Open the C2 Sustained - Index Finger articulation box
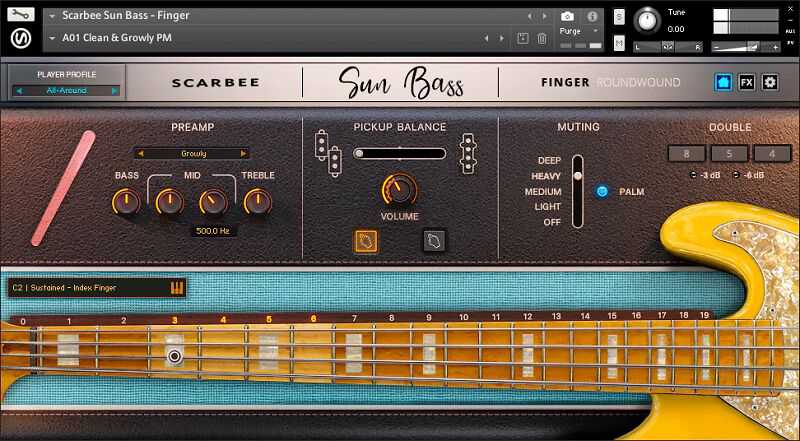Image resolution: width=800 pixels, height=441 pixels. [x=97, y=288]
